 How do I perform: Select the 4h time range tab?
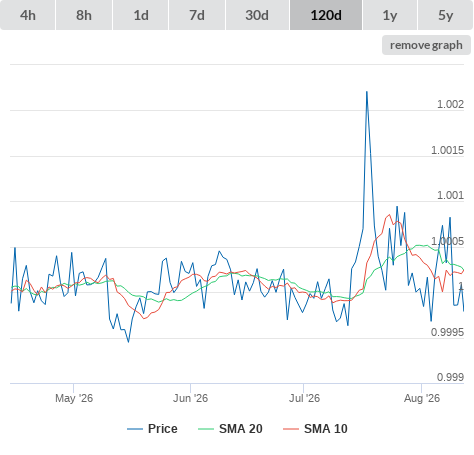coord(28,15)
